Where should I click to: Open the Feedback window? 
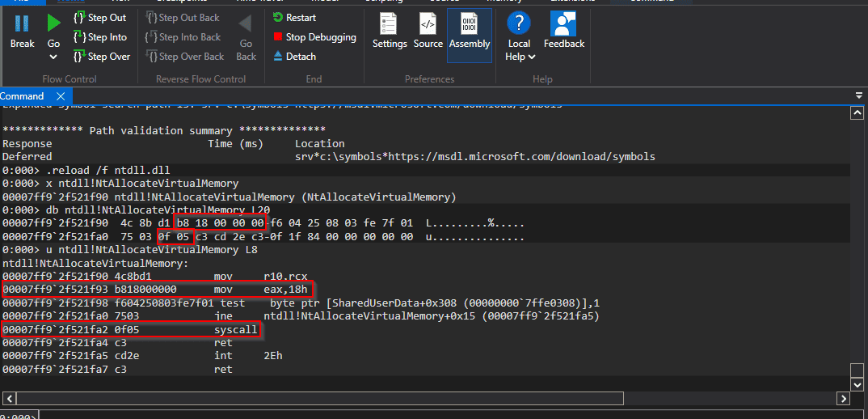(563, 32)
